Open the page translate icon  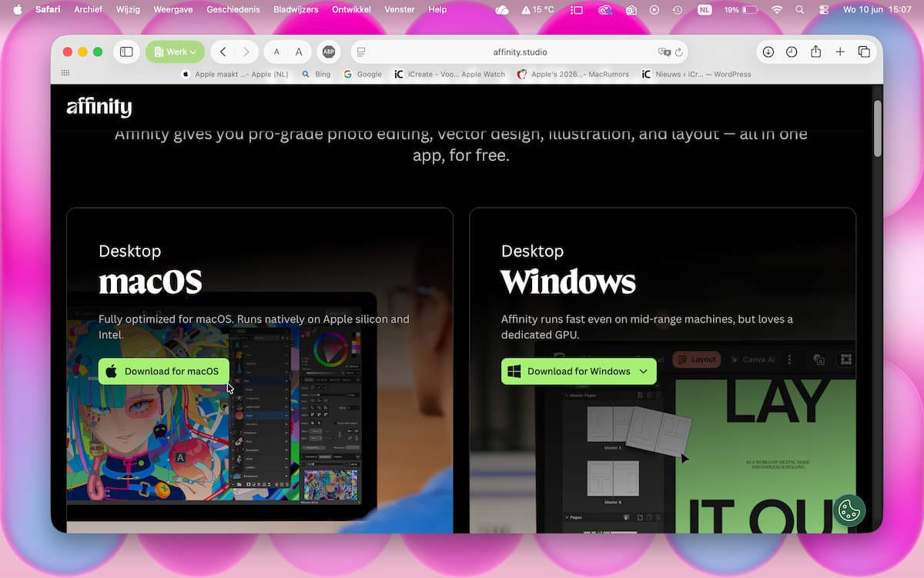pyautogui.click(x=663, y=52)
